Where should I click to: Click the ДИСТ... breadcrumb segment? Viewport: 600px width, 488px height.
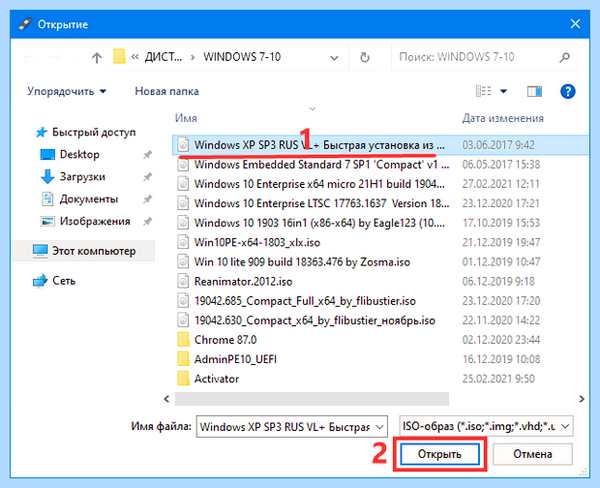pos(163,57)
